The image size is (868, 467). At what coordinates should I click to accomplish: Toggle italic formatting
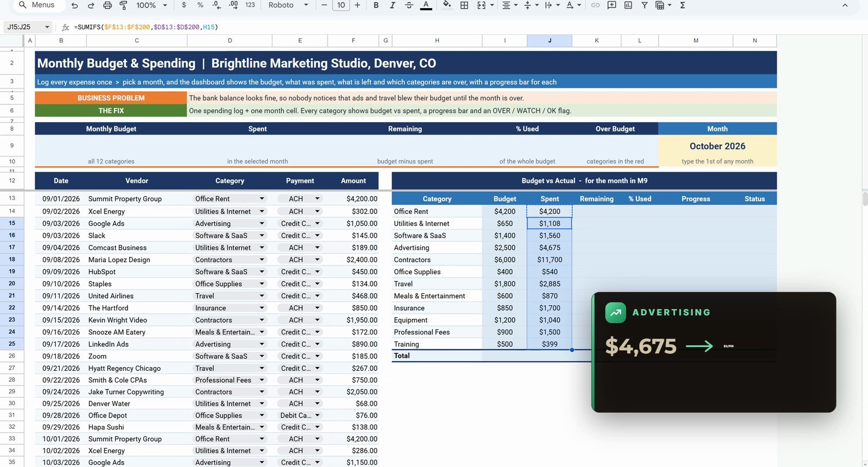(392, 5)
